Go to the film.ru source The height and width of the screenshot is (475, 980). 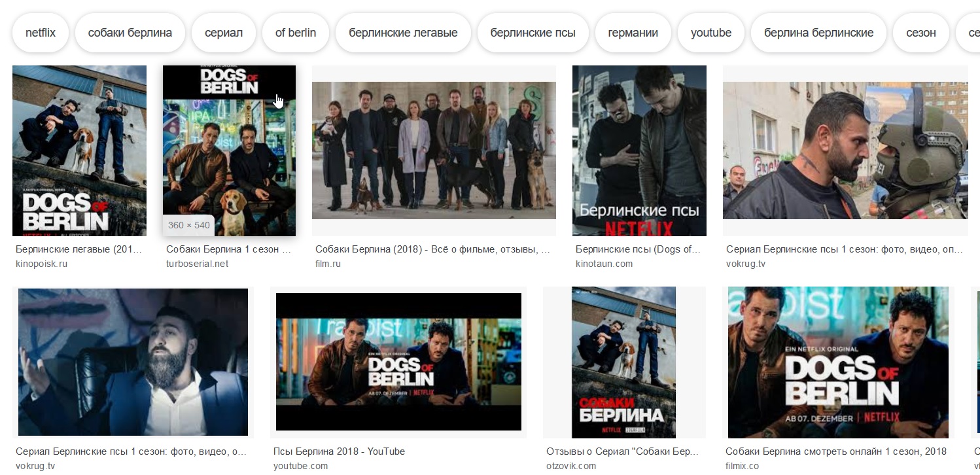click(x=328, y=264)
